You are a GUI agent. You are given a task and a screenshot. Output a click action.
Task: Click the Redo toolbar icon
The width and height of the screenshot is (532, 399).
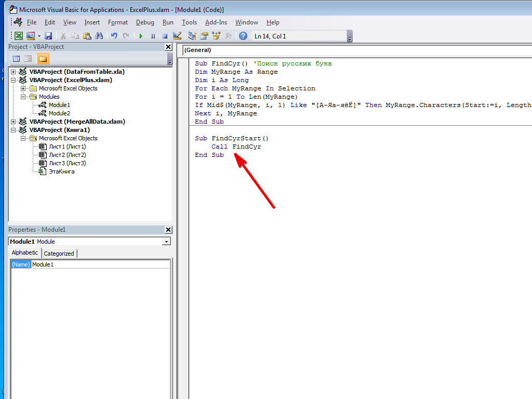[126, 36]
